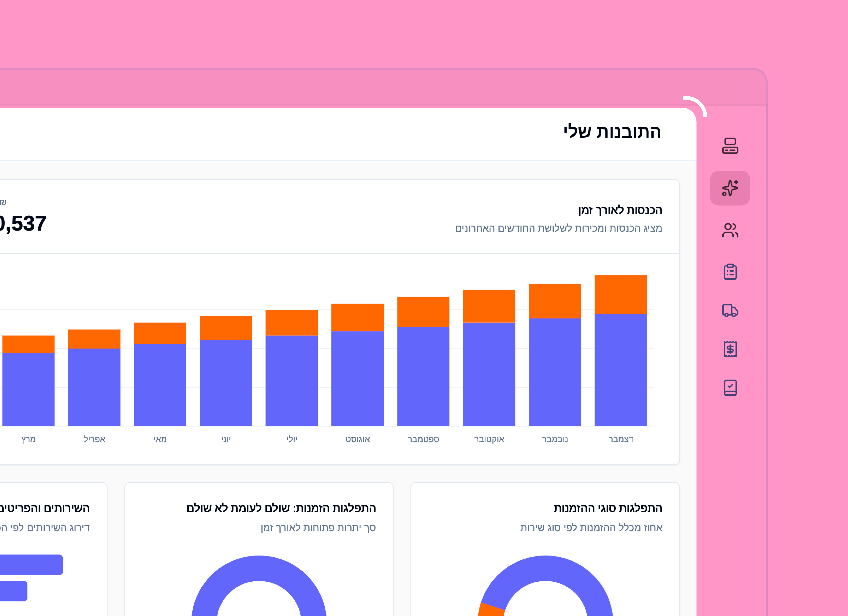The width and height of the screenshot is (848, 616).
Task: Click the orange segment of the דצמבר bar
Action: (620, 295)
